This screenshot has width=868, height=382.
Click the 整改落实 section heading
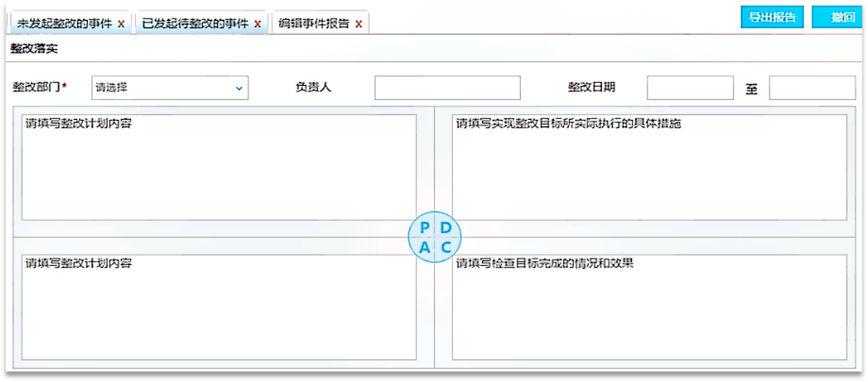tap(34, 49)
